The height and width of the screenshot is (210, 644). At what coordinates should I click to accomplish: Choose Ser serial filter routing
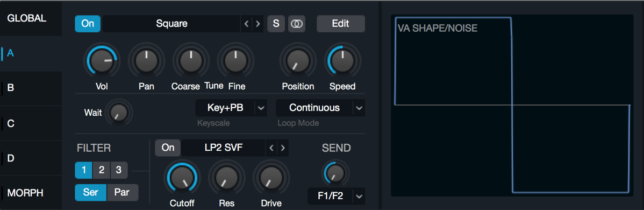point(91,193)
